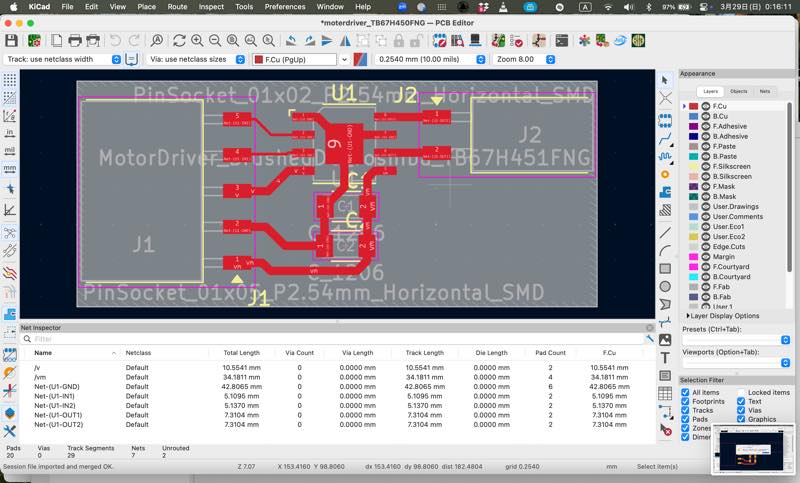This screenshot has height=483, width=800.
Task: Click the Lock items icon
Action: tap(399, 41)
